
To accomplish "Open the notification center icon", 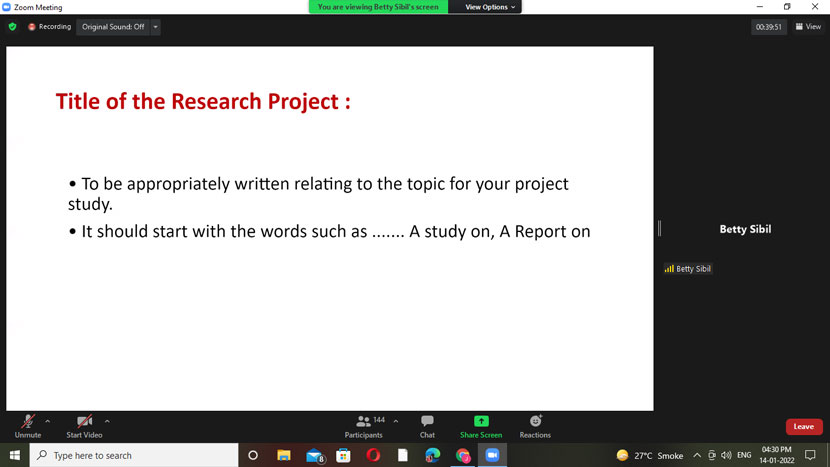I will click(x=810, y=455).
